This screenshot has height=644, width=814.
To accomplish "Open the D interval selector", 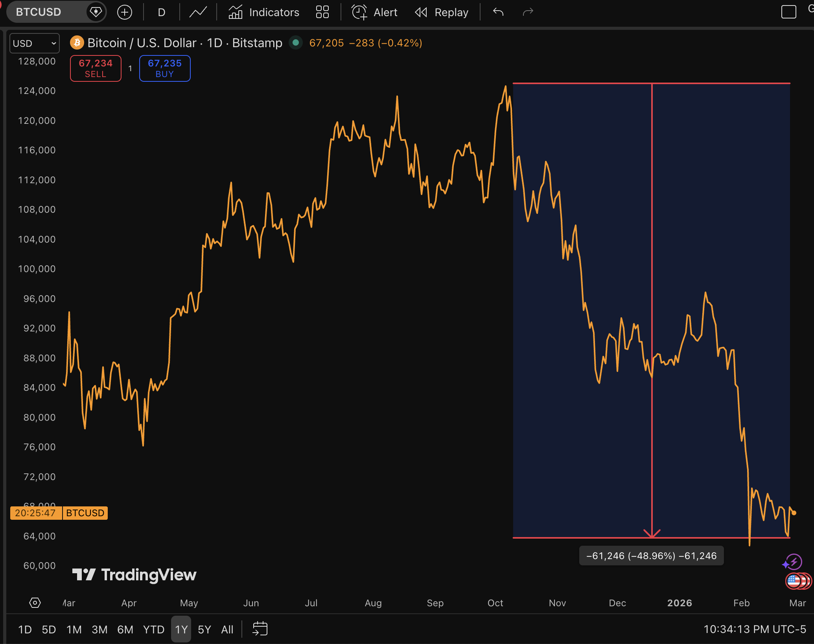I will 161,12.
